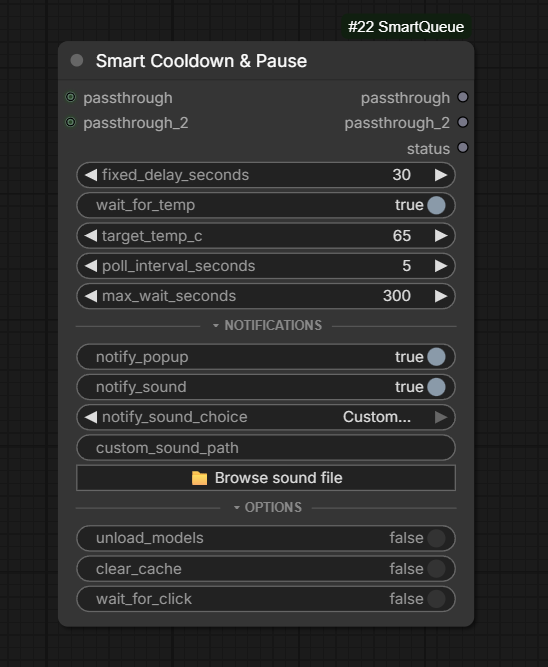This screenshot has width=548, height=667.
Task: Toggle notify_popup switch off
Action: pos(436,357)
